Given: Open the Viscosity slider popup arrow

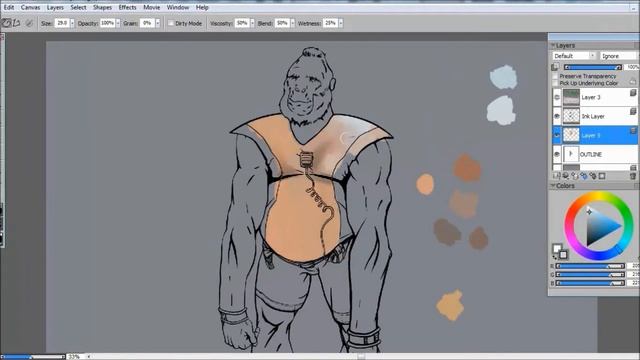Looking at the screenshot, I should [x=252, y=23].
